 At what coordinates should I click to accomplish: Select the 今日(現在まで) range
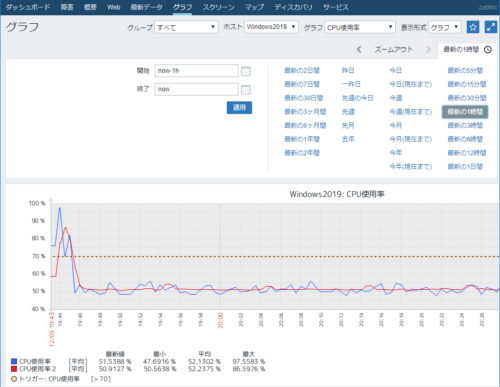pyautogui.click(x=411, y=84)
